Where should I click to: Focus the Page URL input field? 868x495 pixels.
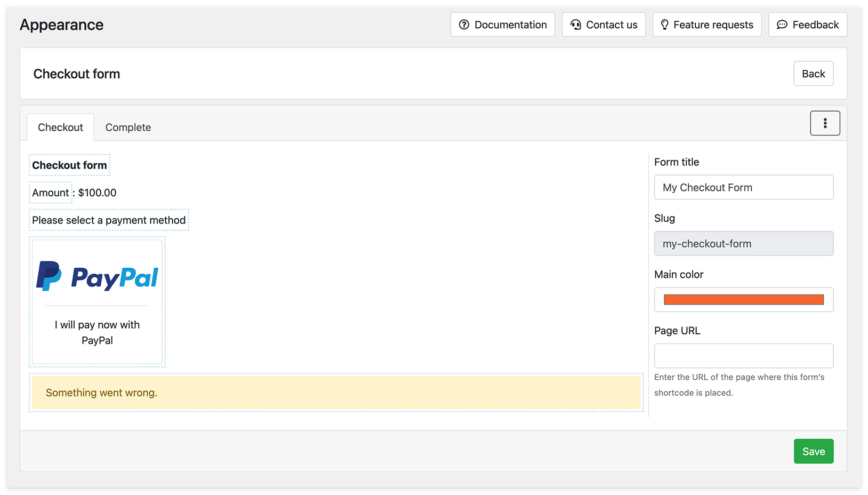[x=743, y=356]
